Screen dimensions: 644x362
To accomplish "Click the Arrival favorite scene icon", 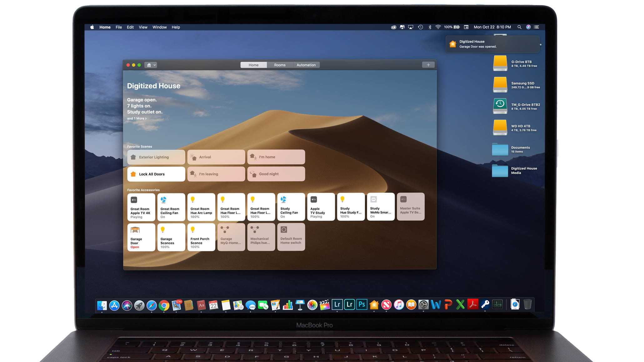I will click(193, 157).
